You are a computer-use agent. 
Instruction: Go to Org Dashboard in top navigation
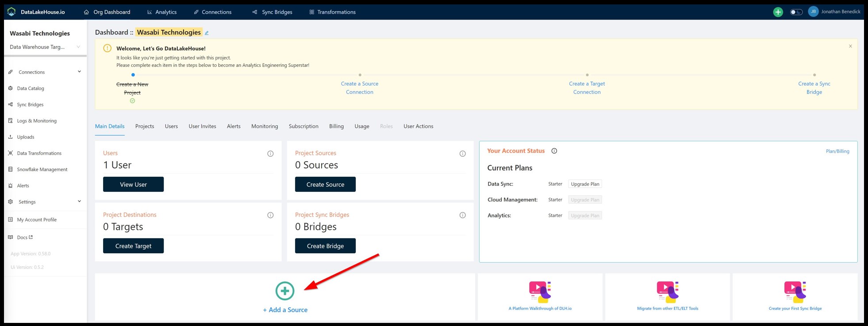107,12
